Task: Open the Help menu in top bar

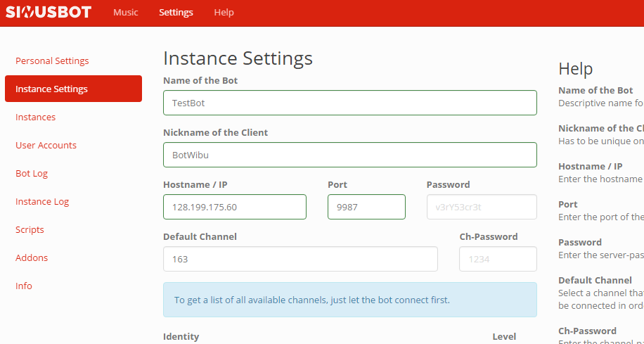Action: coord(224,13)
